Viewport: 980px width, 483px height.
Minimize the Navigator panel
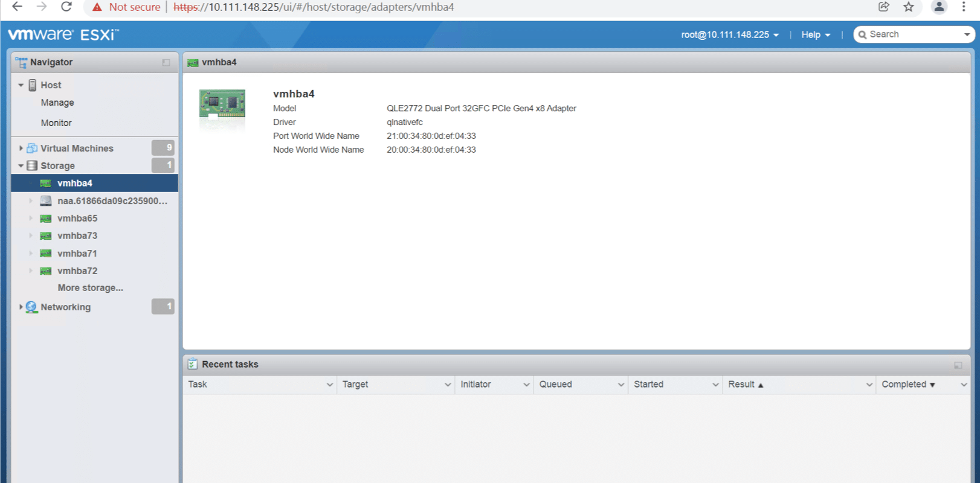pyautogui.click(x=166, y=63)
